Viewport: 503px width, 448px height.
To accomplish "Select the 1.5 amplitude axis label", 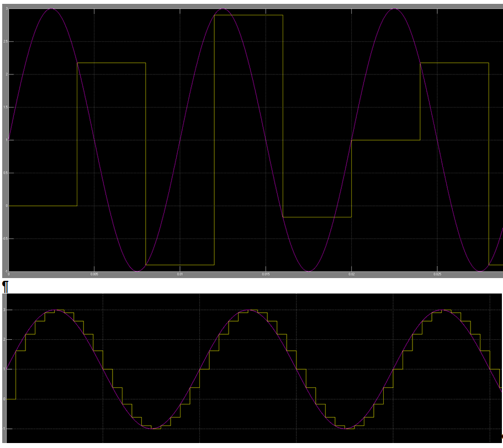I will (x=6, y=108).
